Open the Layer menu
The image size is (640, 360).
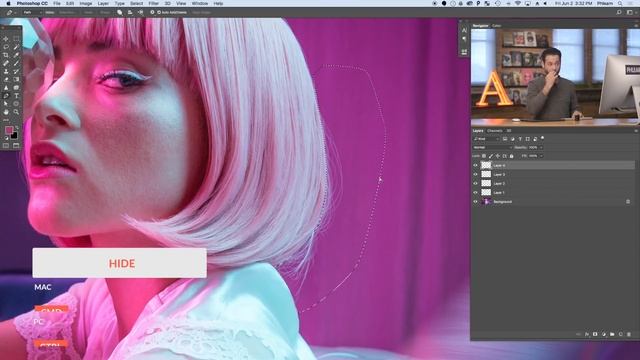(103, 3)
